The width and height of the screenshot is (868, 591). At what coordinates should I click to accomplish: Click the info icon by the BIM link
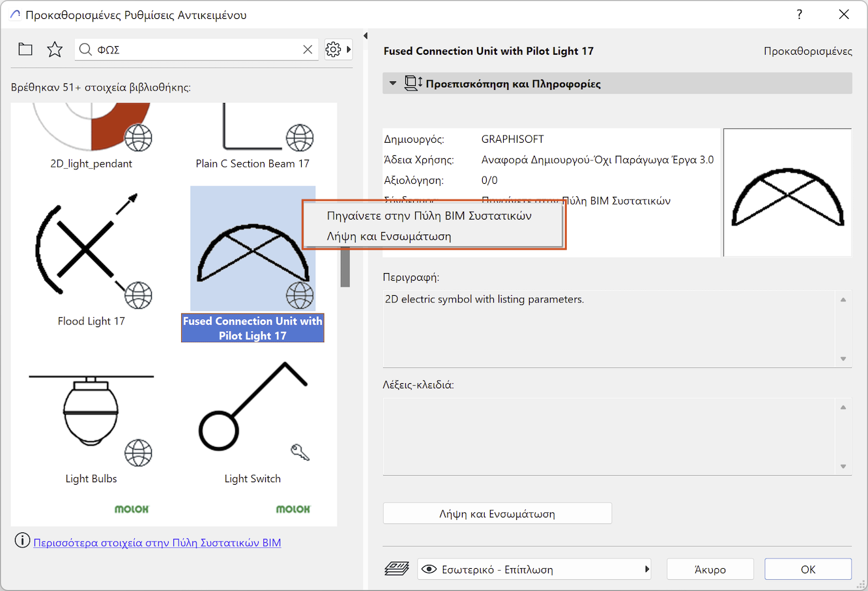point(22,541)
